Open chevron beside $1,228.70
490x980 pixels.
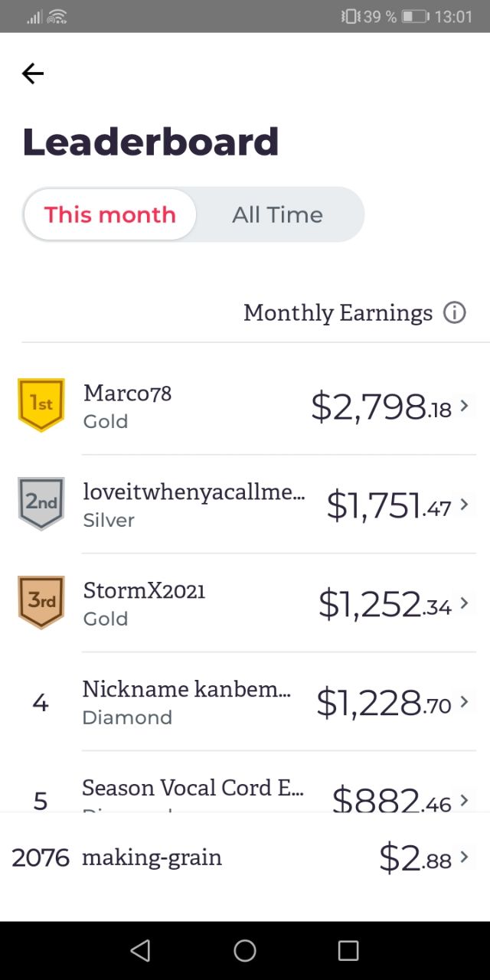point(464,702)
